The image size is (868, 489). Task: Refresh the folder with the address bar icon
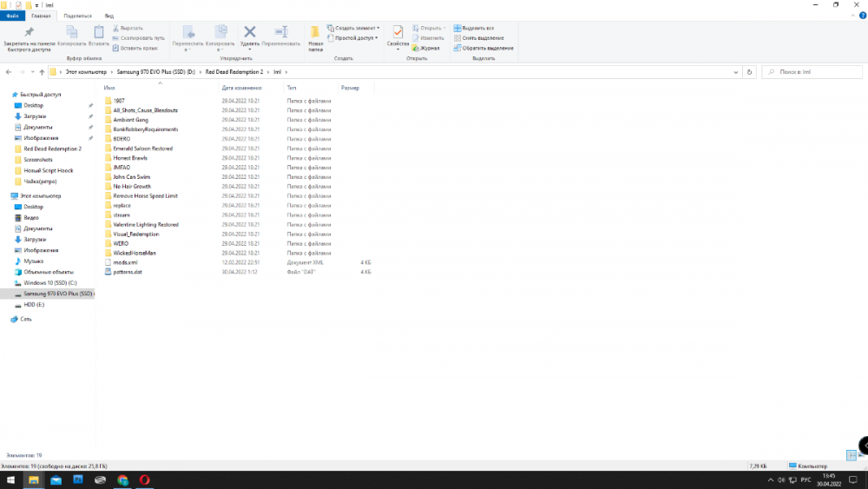[x=749, y=72]
